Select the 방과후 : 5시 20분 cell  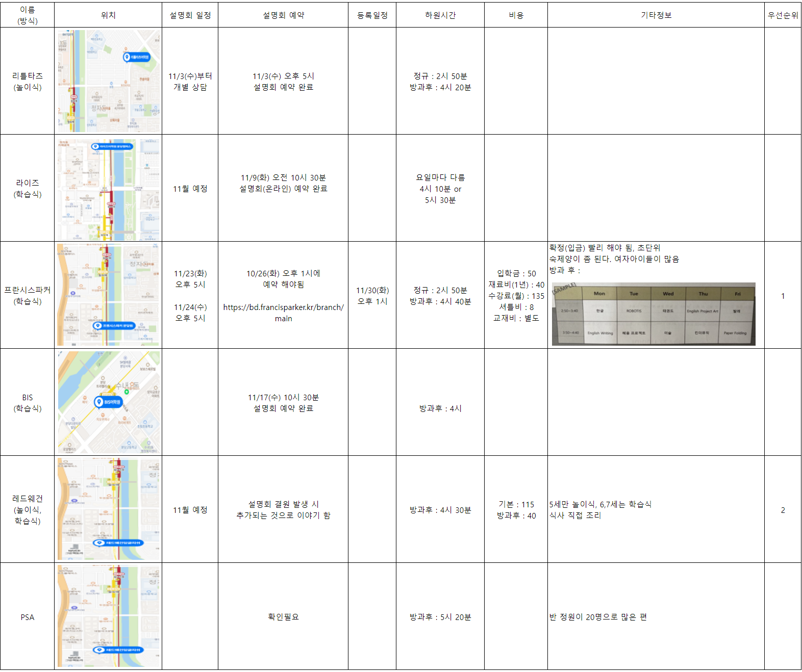click(x=440, y=616)
